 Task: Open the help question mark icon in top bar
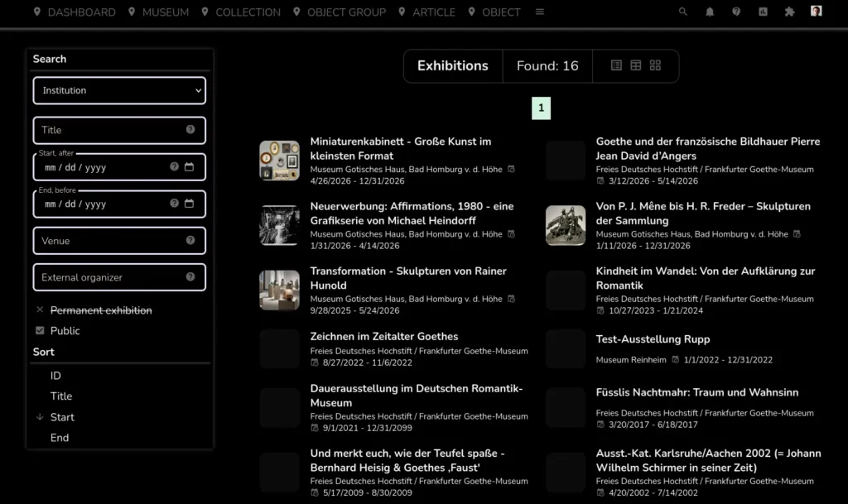tap(736, 12)
